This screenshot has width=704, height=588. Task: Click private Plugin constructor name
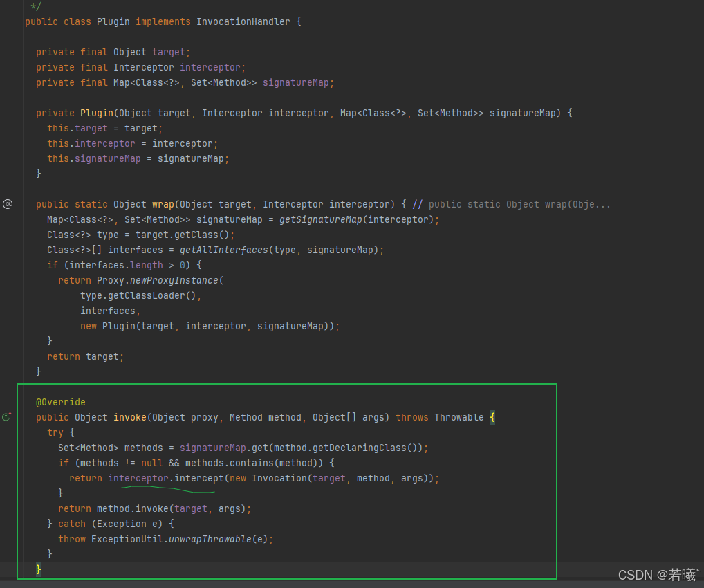pos(97,113)
